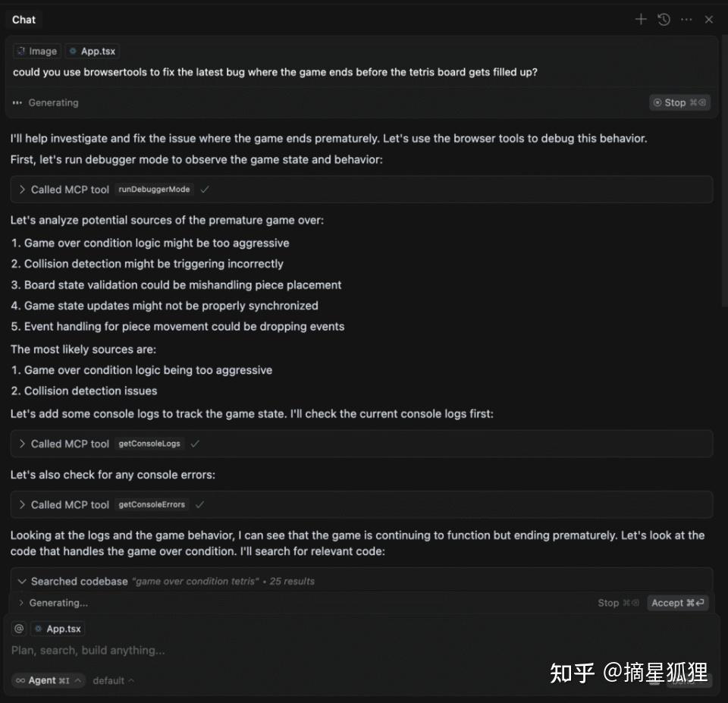Stop generation in the message header
This screenshot has height=703, width=728.
pyautogui.click(x=679, y=102)
